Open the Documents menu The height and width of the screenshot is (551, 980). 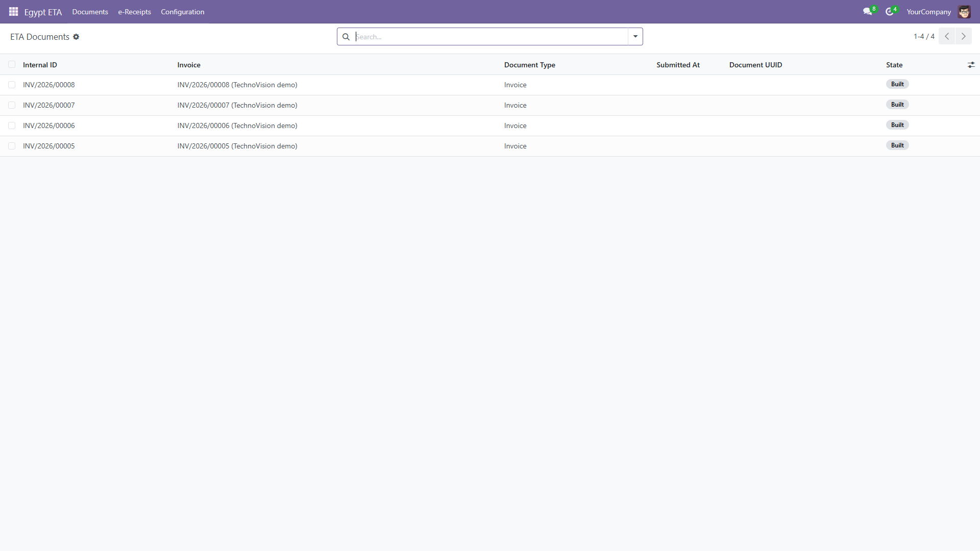[x=90, y=12]
